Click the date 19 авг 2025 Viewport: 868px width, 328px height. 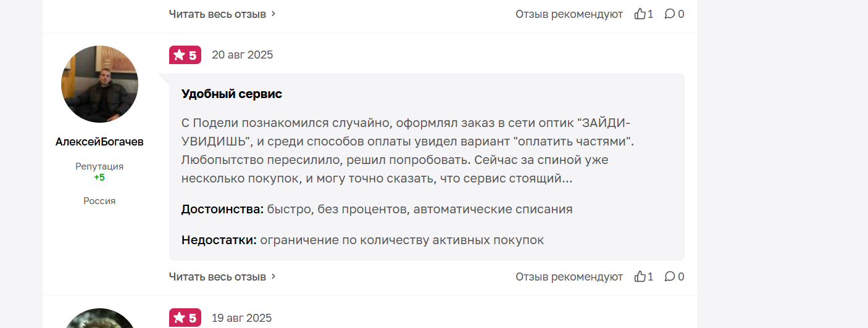click(241, 318)
